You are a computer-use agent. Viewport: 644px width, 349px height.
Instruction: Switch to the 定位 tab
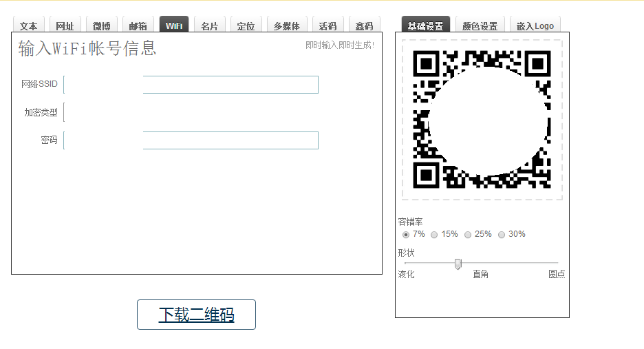pos(246,25)
